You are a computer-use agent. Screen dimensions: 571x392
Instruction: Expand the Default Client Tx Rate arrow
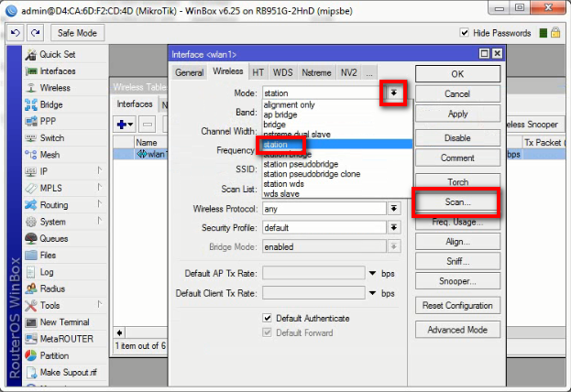pos(372,293)
